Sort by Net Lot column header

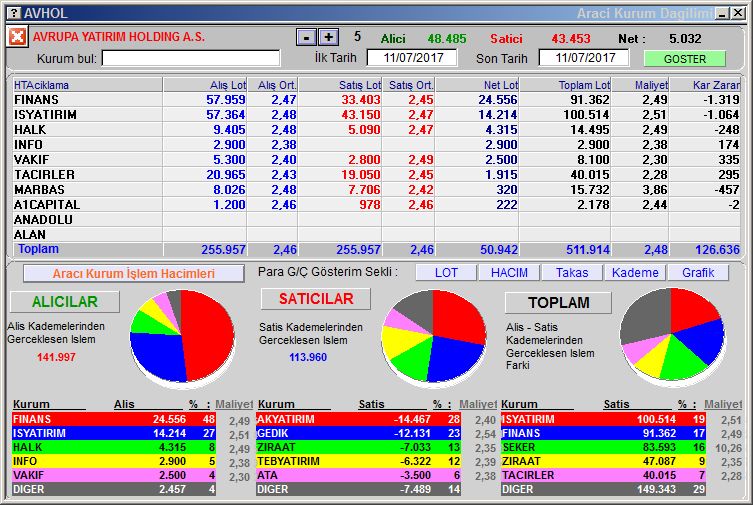tap(477, 85)
